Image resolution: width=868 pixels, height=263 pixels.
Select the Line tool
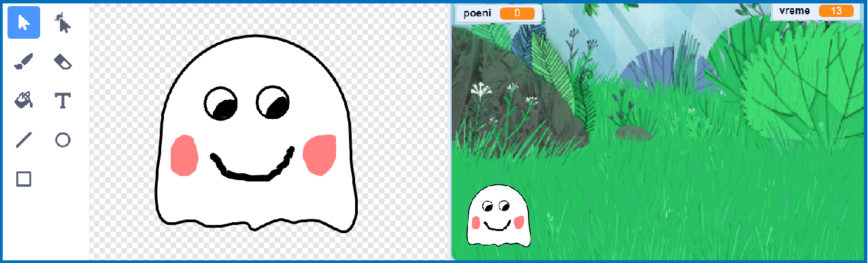point(24,140)
